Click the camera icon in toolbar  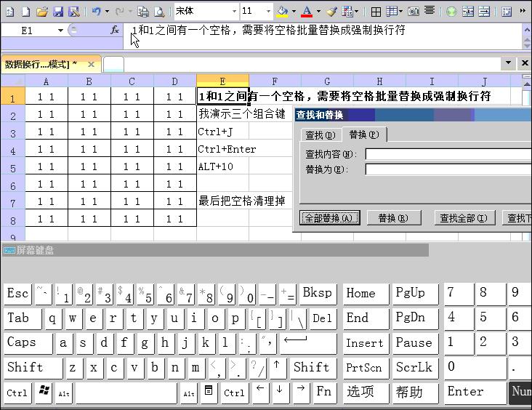[414, 12]
